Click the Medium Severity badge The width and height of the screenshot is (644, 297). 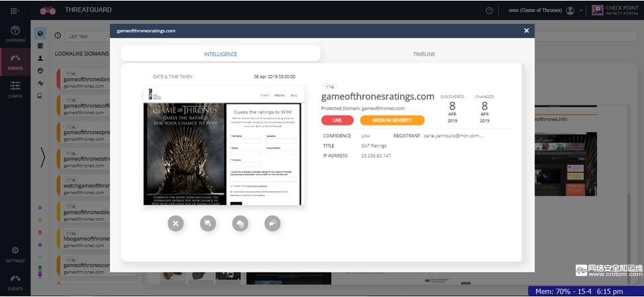392,120
